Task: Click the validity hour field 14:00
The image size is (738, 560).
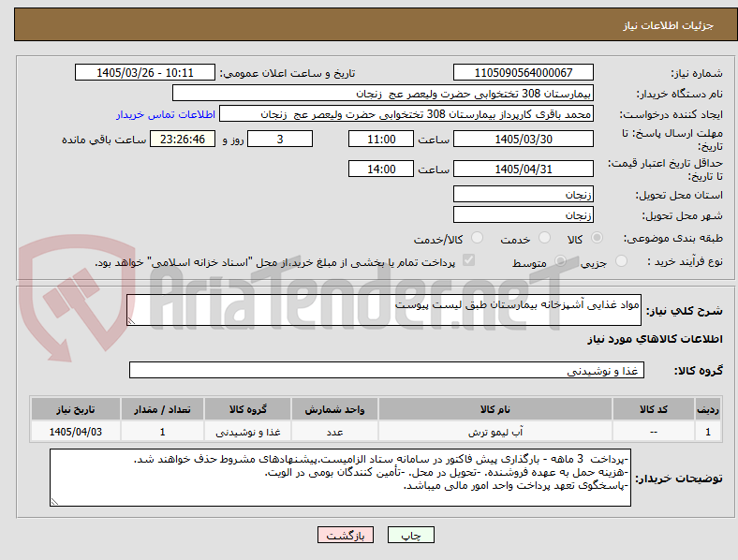Action: click(381, 169)
